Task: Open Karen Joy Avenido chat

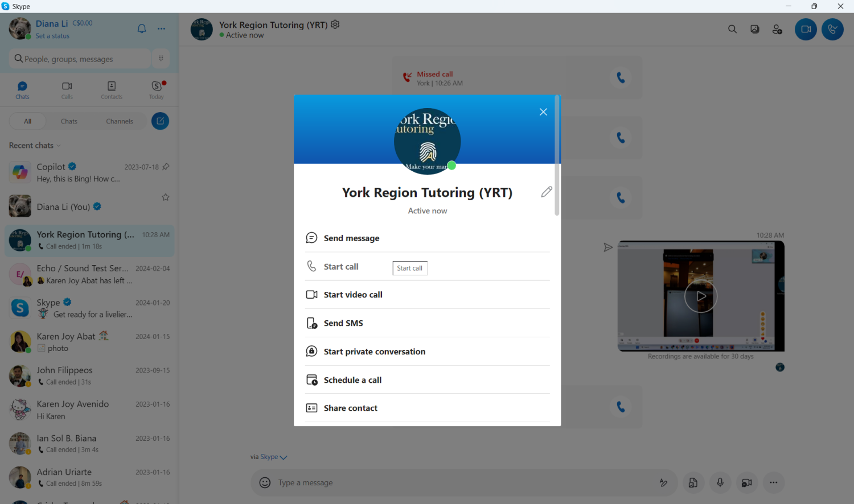Action: coord(89,410)
